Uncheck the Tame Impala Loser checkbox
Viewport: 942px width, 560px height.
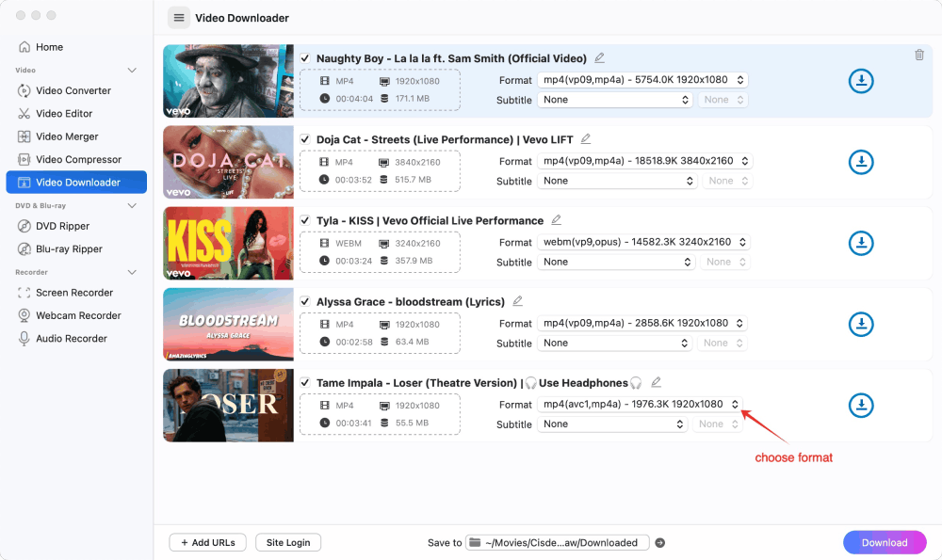(305, 382)
